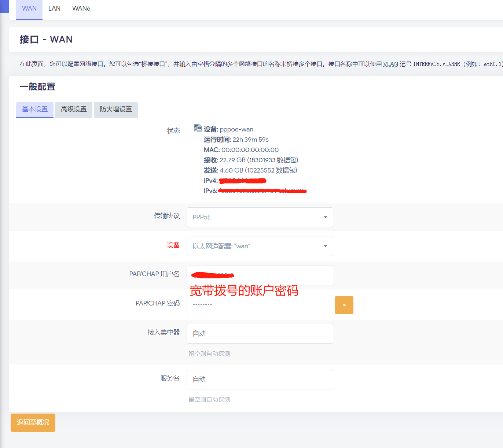Click the 接口 - WAN heading
Image resolution: width=503 pixels, height=448 pixels.
(x=46, y=40)
